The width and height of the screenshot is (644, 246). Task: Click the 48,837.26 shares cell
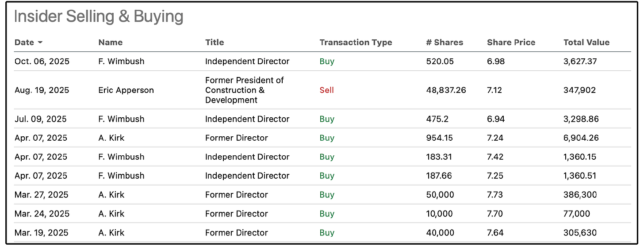tap(446, 90)
